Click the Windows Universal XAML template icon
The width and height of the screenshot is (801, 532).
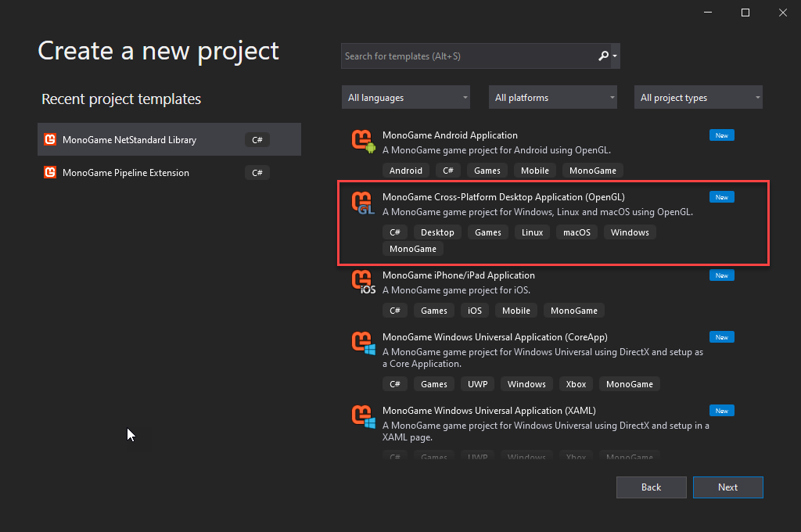(x=363, y=416)
